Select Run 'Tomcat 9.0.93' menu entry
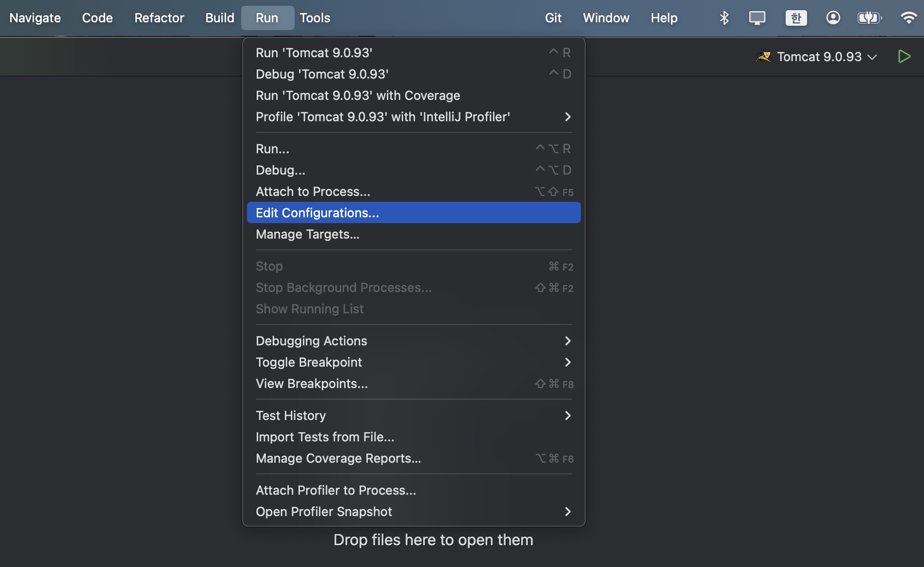Screen dimensions: 924x567 [x=413, y=53]
